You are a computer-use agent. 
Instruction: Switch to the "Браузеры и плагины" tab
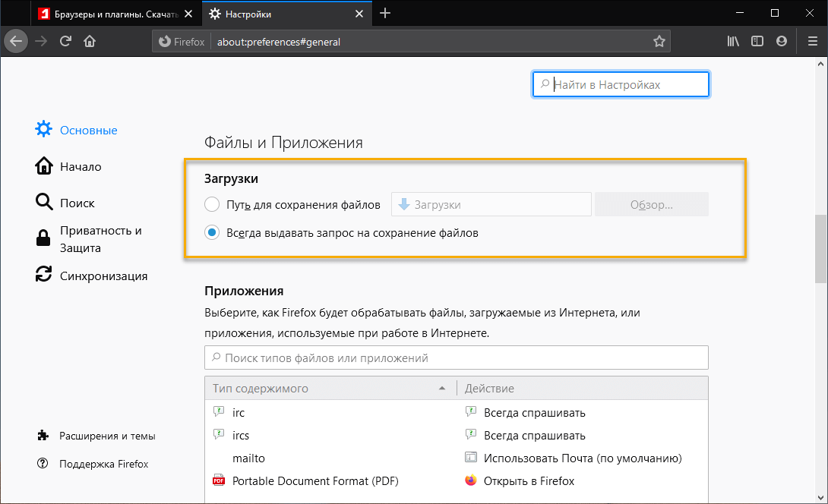114,14
